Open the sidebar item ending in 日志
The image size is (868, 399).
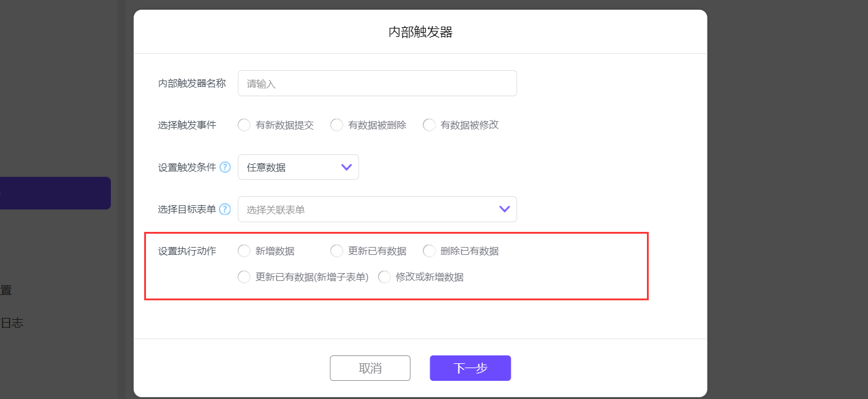pos(12,323)
